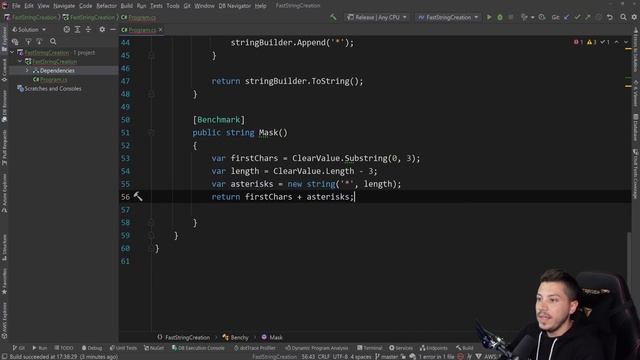The width and height of the screenshot is (640, 360).
Task: Click the search icon in Explorer toolbar
Action: click(x=53, y=42)
